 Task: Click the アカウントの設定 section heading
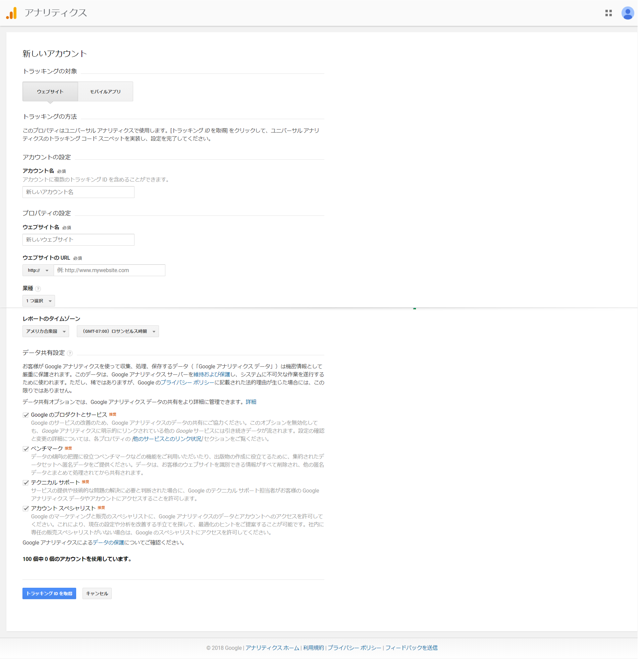click(x=47, y=157)
